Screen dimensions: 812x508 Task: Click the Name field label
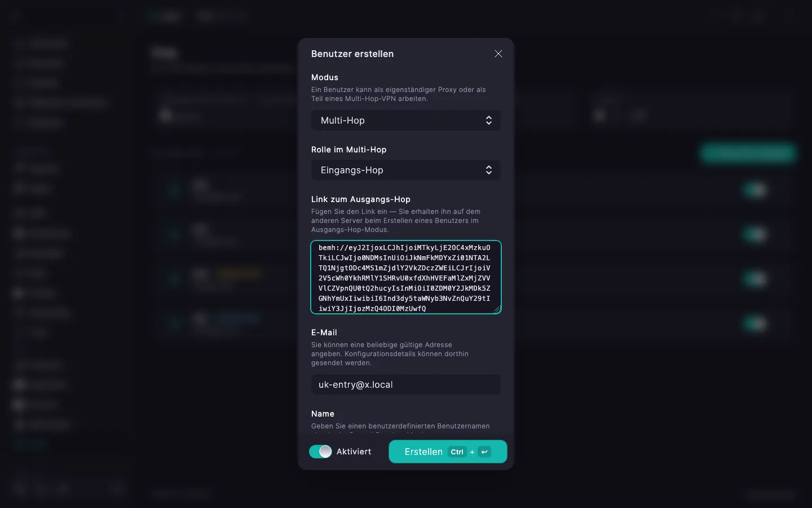coord(323,414)
